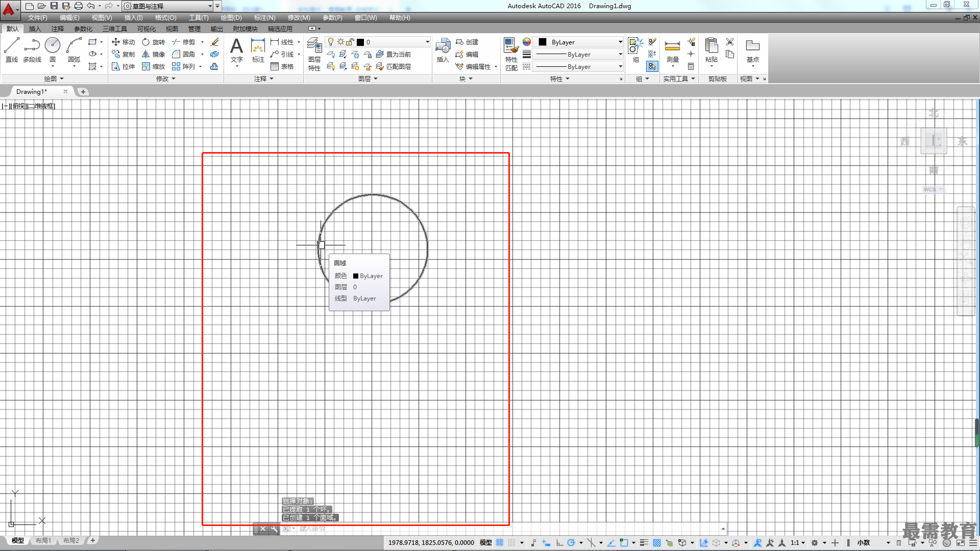Open Layer Properties (图层特性) manager

(314, 54)
